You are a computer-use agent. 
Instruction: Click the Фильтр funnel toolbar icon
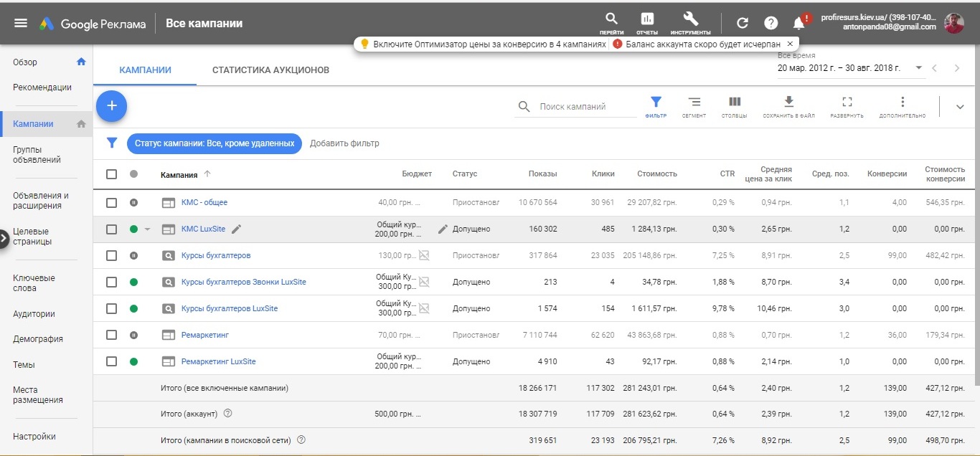[x=656, y=107]
